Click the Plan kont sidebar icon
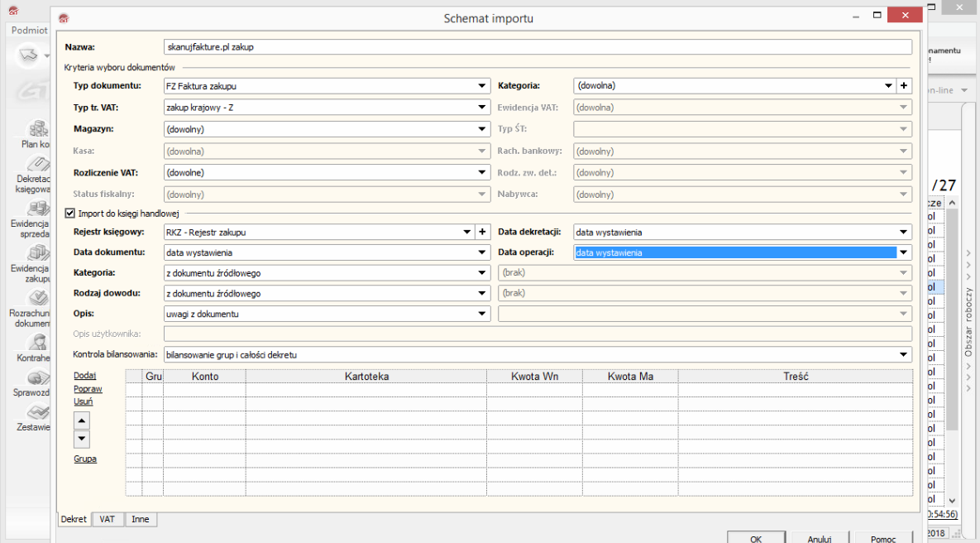The height and width of the screenshot is (543, 980). pos(37,129)
